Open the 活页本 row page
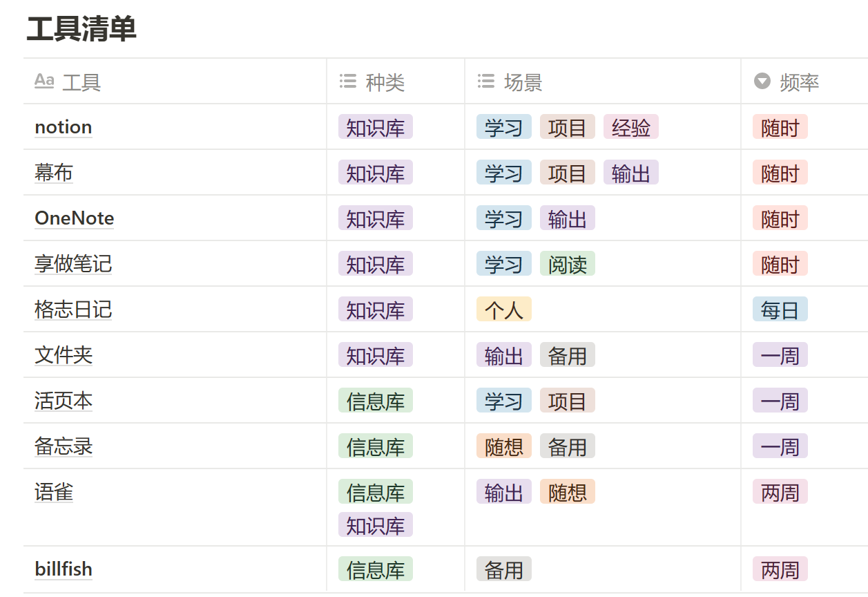The width and height of the screenshot is (868, 597). (64, 401)
